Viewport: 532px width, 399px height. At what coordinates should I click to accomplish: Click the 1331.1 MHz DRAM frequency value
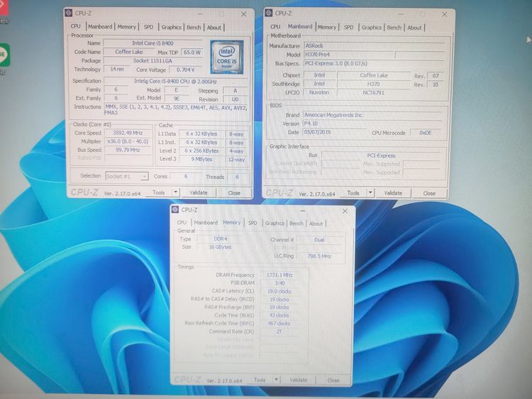coord(279,275)
